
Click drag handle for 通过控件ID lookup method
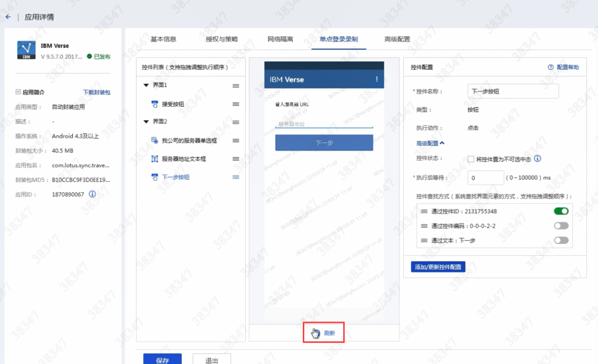(424, 211)
